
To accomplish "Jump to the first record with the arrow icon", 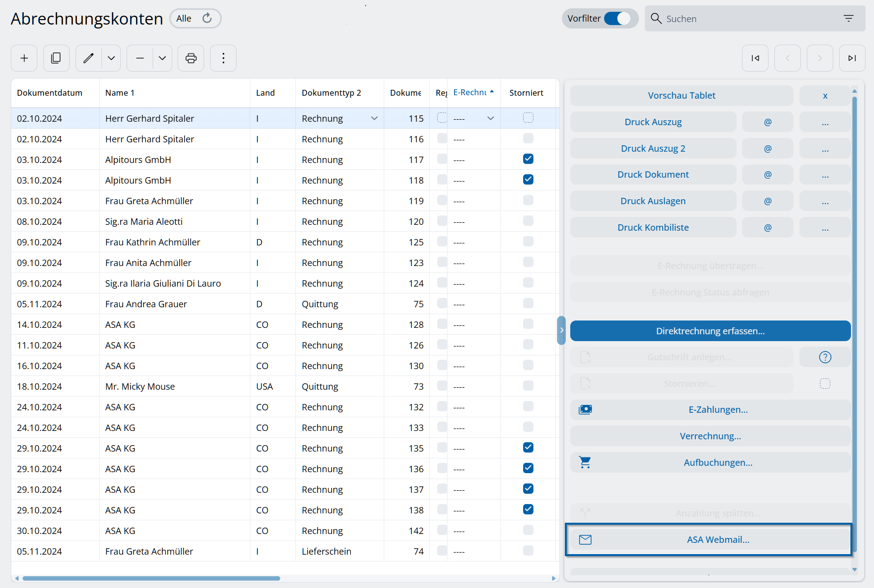I will 755,58.
